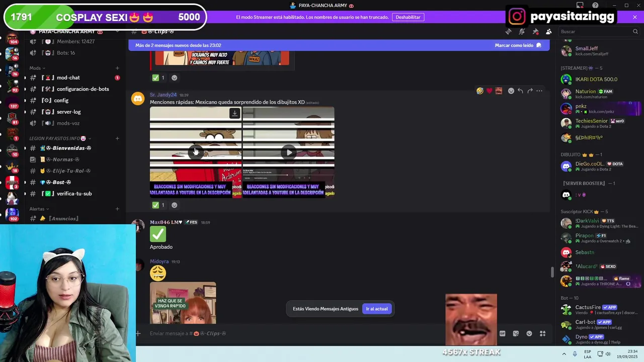Open DieGo.coOL. member profile
The width and height of the screenshot is (644, 362).
click(x=600, y=166)
